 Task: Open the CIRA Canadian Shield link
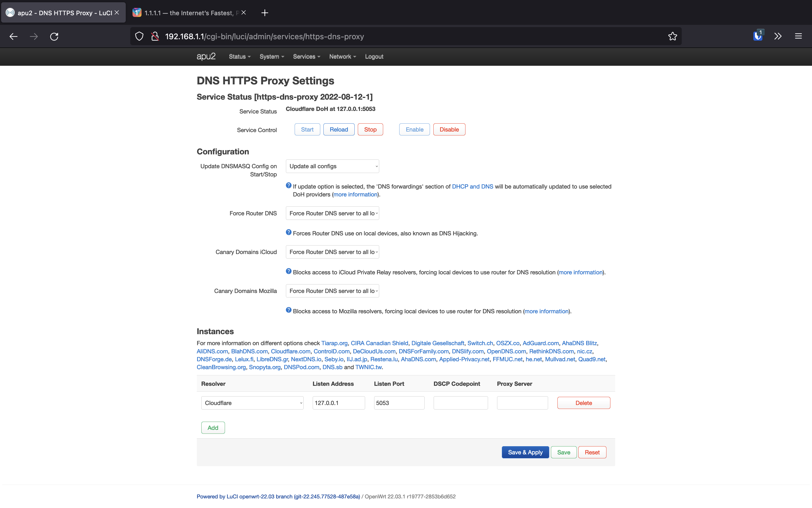pyautogui.click(x=379, y=343)
